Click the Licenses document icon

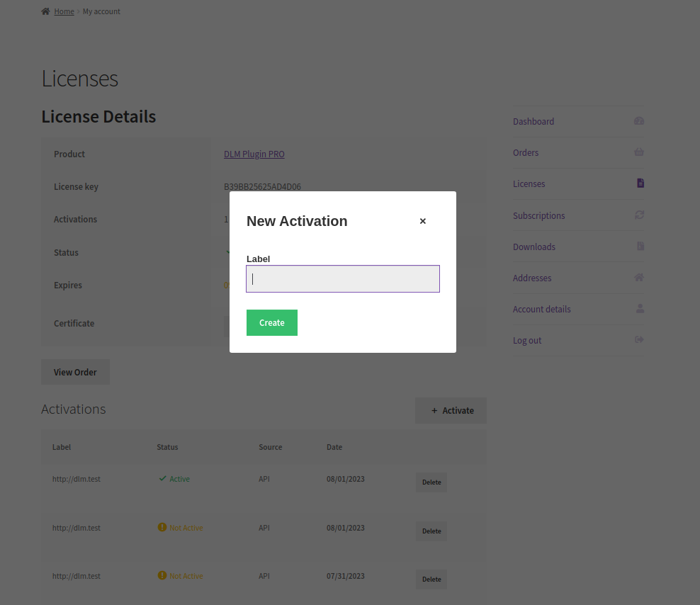click(x=640, y=183)
